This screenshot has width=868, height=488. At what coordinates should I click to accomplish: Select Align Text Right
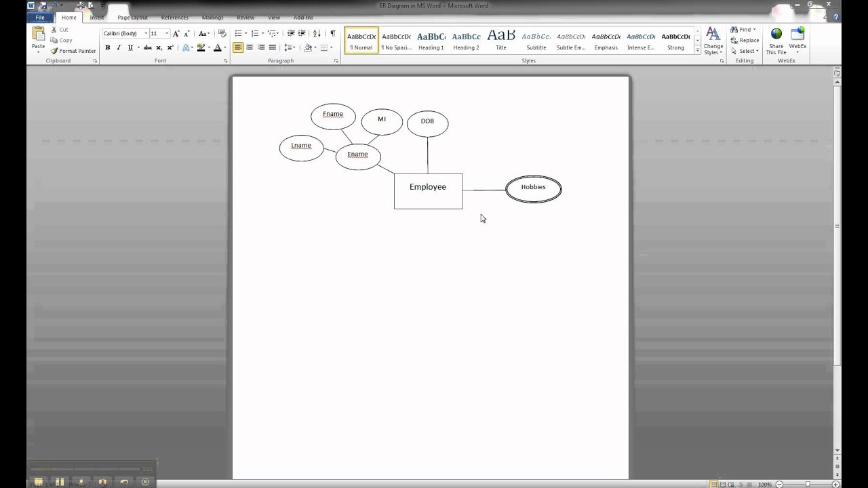[x=261, y=47]
